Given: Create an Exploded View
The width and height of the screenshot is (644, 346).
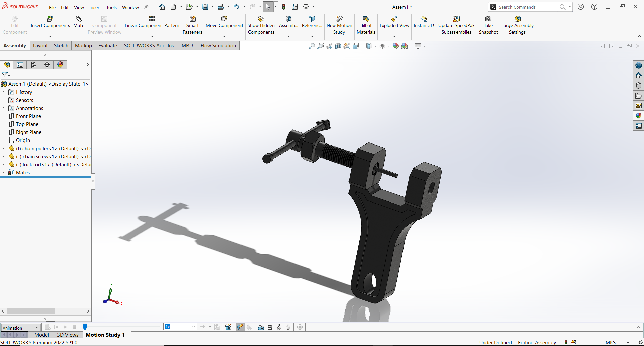Looking at the screenshot, I should pos(394,22).
